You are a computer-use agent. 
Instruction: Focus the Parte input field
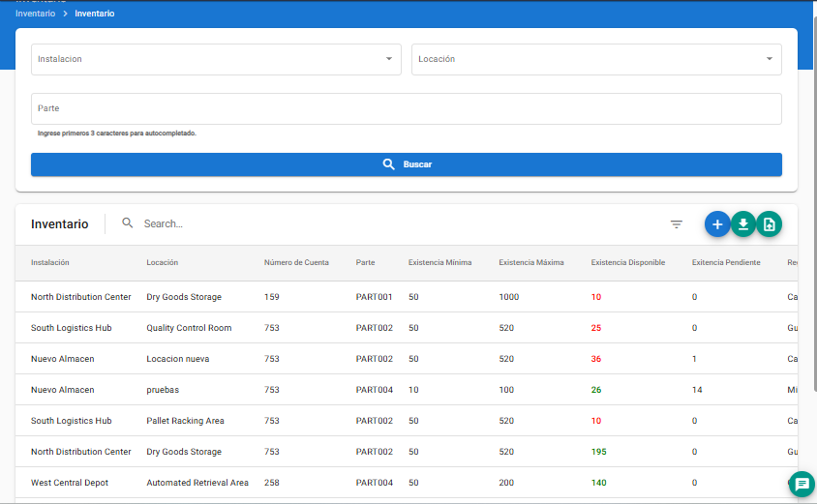407,108
